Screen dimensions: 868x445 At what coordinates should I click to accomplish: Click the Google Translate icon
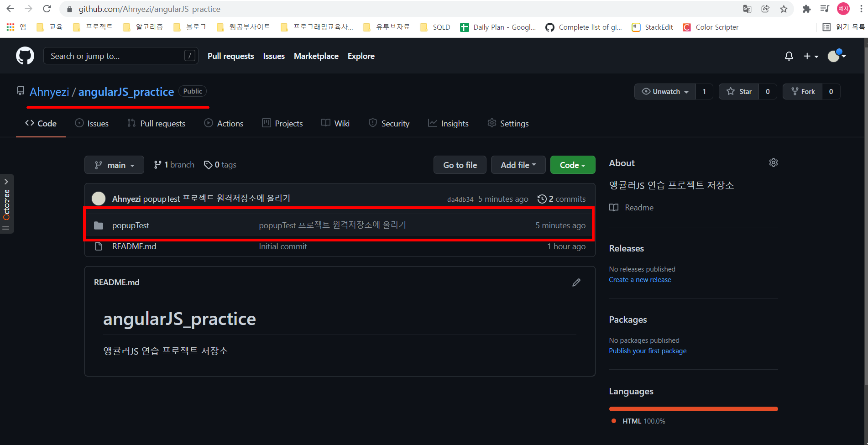[747, 9]
